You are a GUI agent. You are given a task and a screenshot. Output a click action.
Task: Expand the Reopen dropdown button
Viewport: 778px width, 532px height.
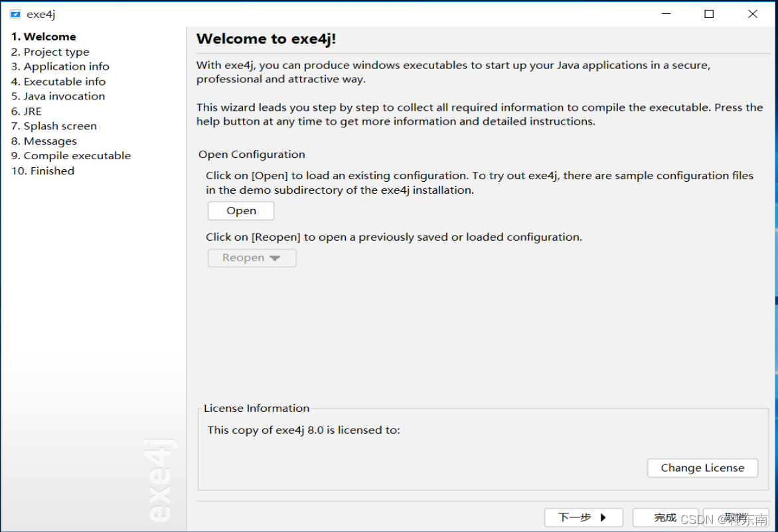click(252, 258)
